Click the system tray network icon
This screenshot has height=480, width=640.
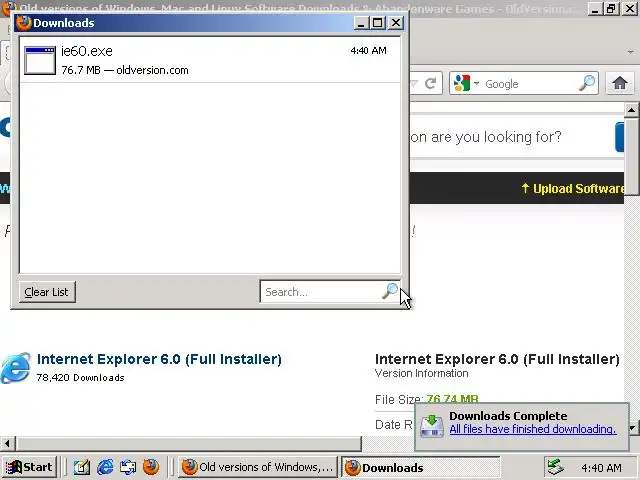(x=555, y=467)
